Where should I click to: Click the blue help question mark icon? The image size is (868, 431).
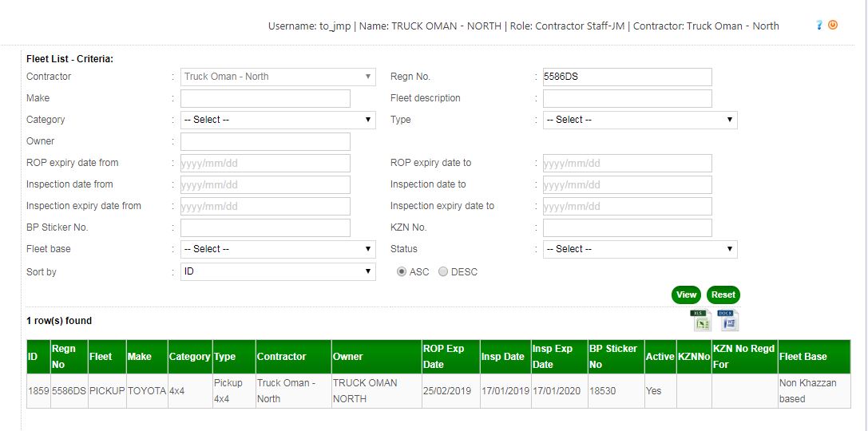[819, 26]
